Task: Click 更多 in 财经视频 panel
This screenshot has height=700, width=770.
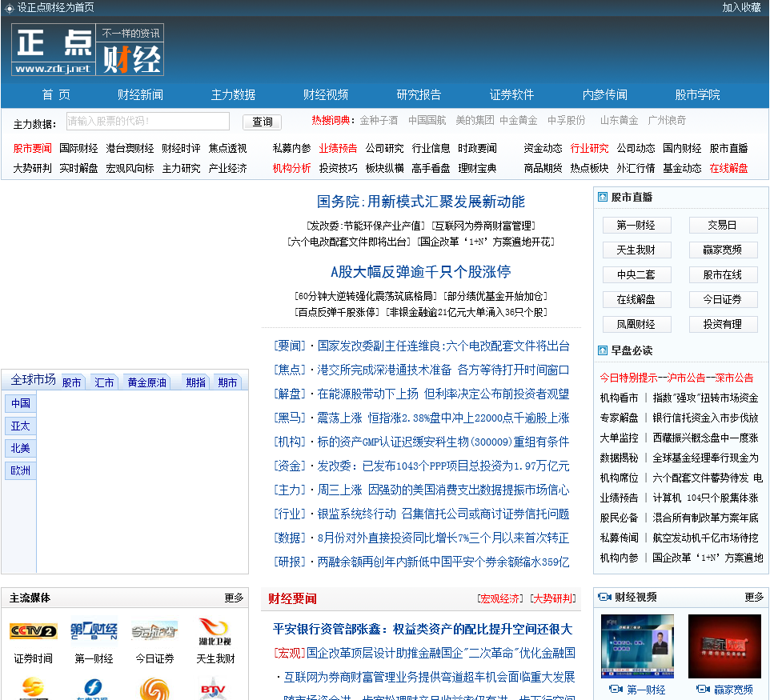Action: point(754,597)
